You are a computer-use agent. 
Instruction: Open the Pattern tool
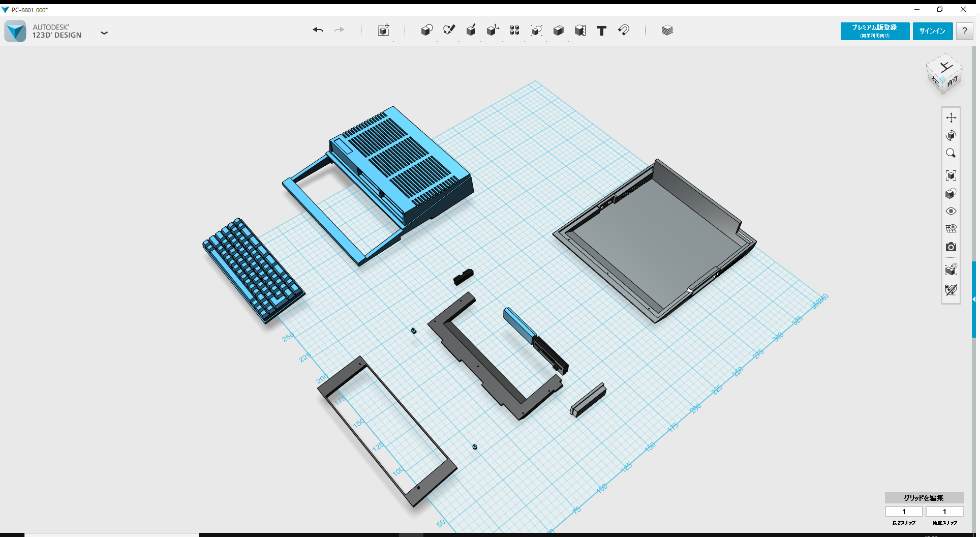click(514, 30)
